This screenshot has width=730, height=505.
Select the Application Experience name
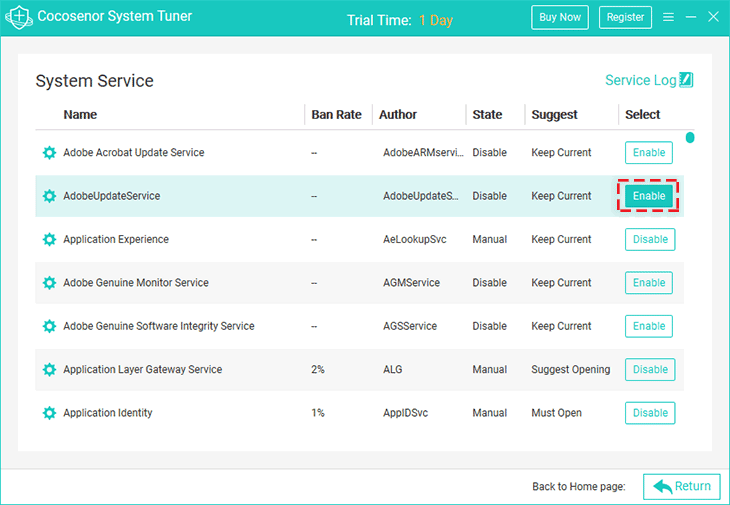tap(116, 239)
